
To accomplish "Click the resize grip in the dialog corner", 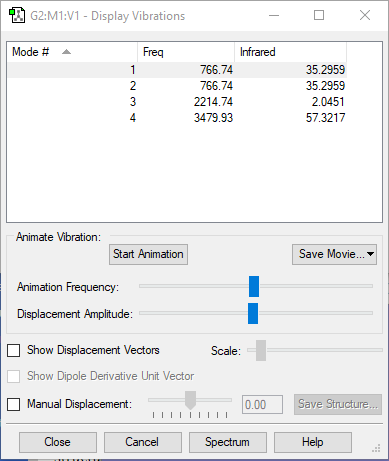I will click(x=376, y=448).
